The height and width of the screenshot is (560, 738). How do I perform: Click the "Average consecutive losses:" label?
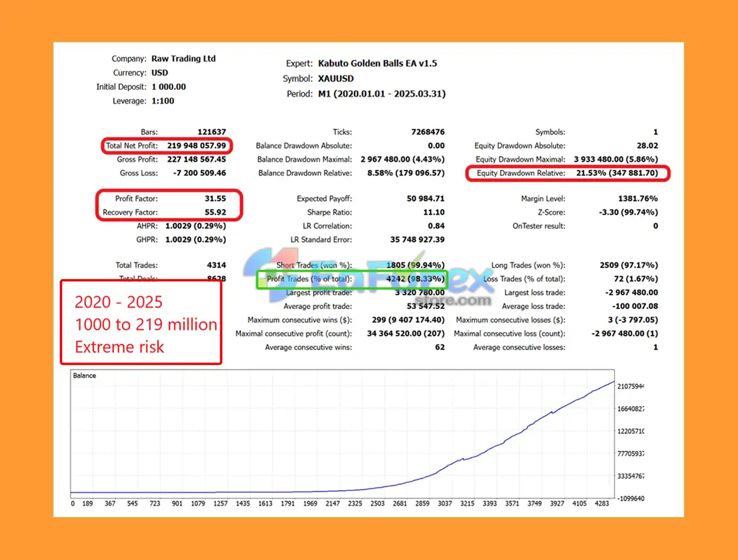519,347
